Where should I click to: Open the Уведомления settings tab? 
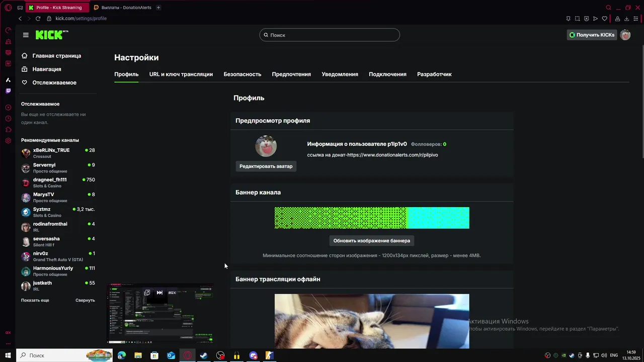340,74
